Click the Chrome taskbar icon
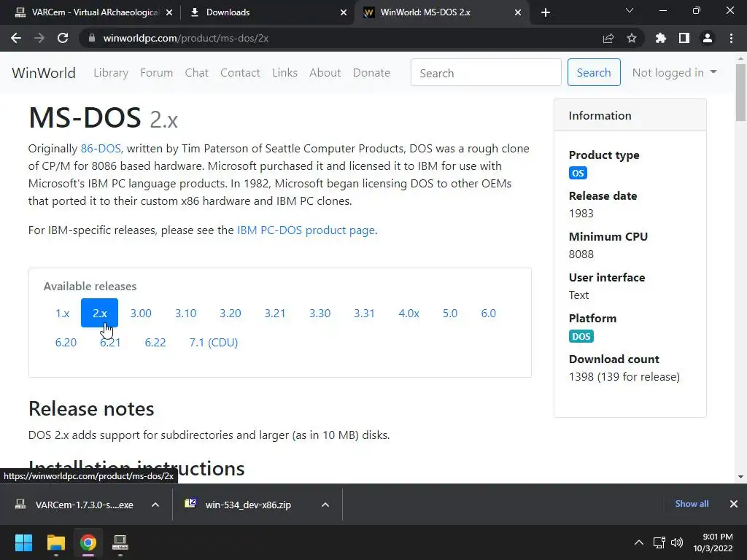The width and height of the screenshot is (747, 560). 88,542
